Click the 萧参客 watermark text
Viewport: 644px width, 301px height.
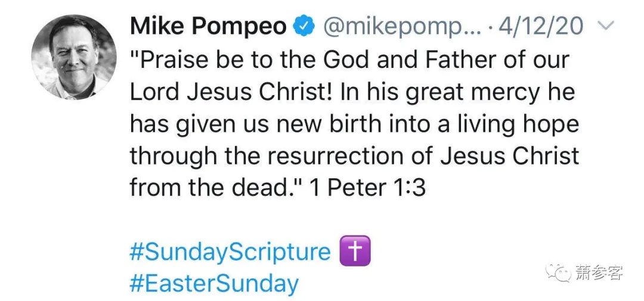[x=599, y=274]
